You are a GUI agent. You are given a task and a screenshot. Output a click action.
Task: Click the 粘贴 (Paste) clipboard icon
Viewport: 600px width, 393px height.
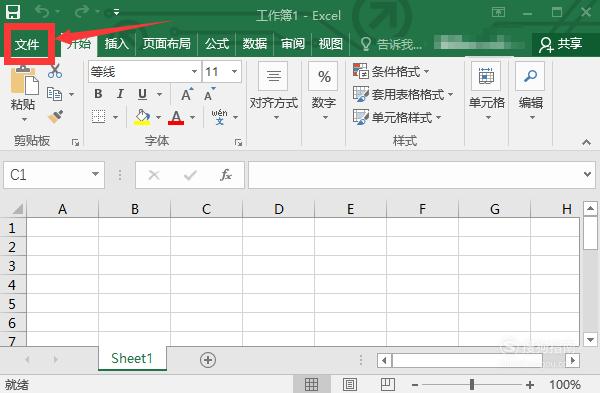point(24,80)
